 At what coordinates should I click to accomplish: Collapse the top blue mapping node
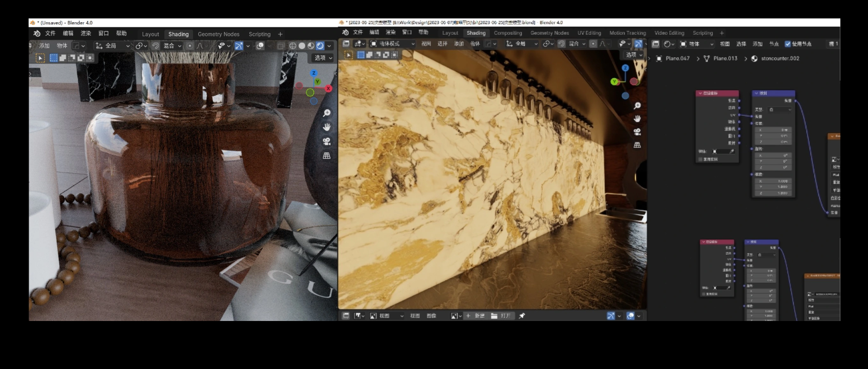pyautogui.click(x=756, y=93)
